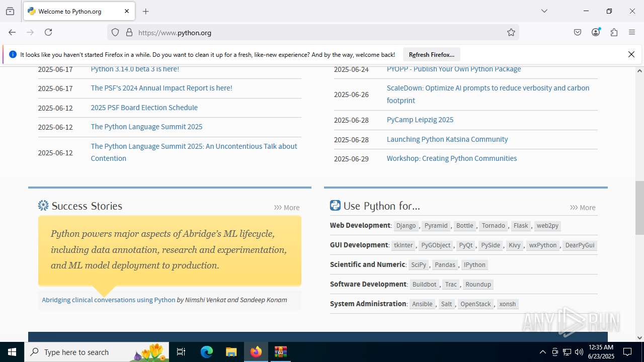Click the Abridge success story quote
This screenshot has width=644, height=362.
(170, 250)
